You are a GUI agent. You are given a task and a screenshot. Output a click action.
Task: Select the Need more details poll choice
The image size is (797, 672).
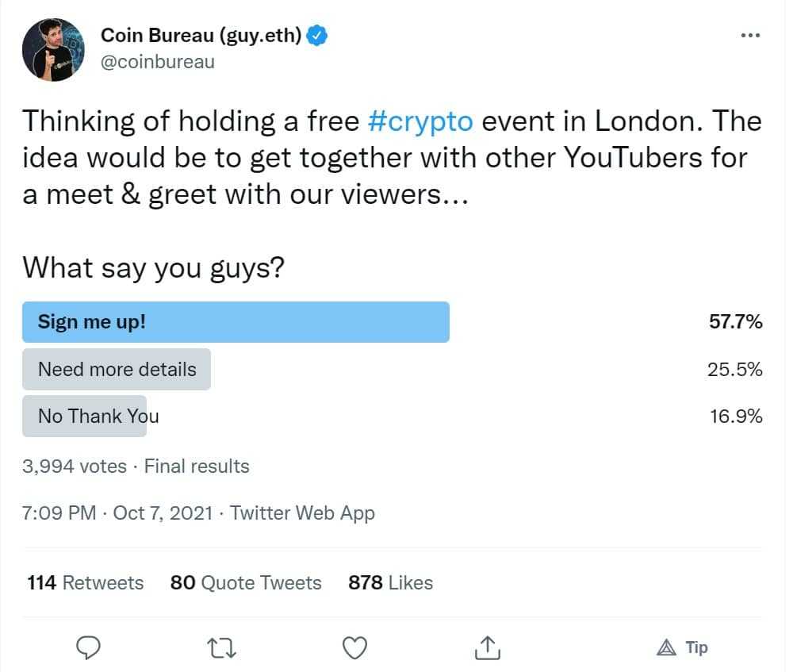pyautogui.click(x=116, y=369)
